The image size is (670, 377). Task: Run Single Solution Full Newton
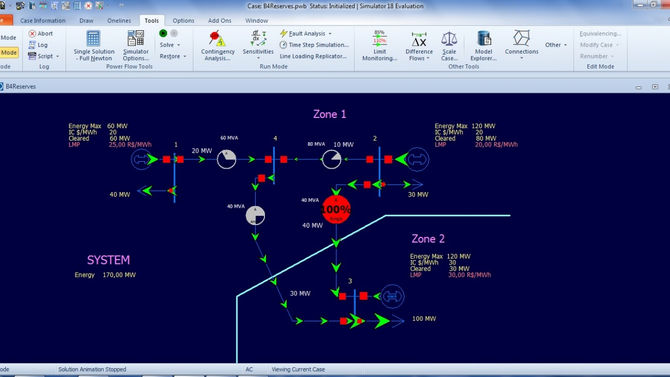click(x=94, y=46)
